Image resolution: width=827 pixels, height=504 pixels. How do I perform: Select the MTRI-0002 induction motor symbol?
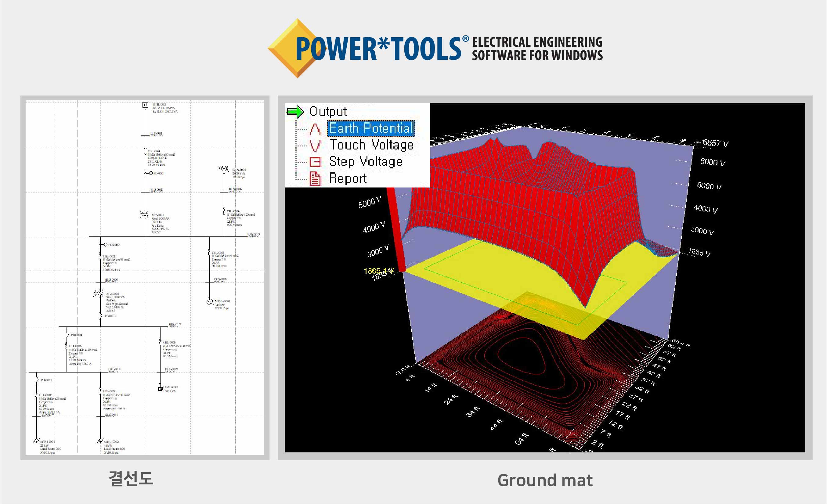tap(100, 441)
